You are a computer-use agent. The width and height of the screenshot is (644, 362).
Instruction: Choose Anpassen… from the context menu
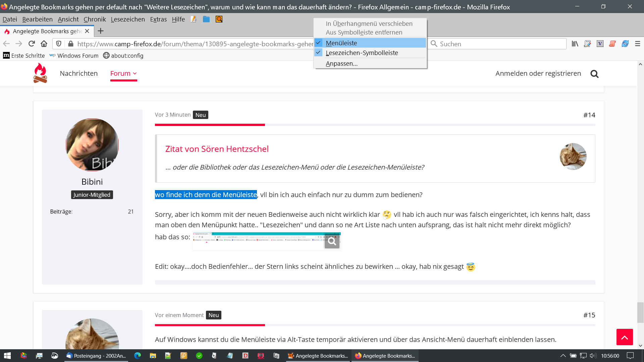point(341,63)
